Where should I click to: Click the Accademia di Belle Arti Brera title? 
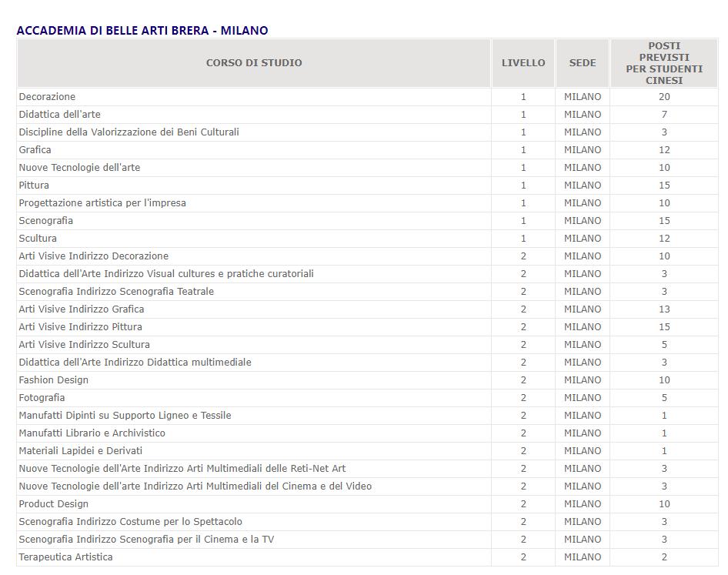[142, 31]
